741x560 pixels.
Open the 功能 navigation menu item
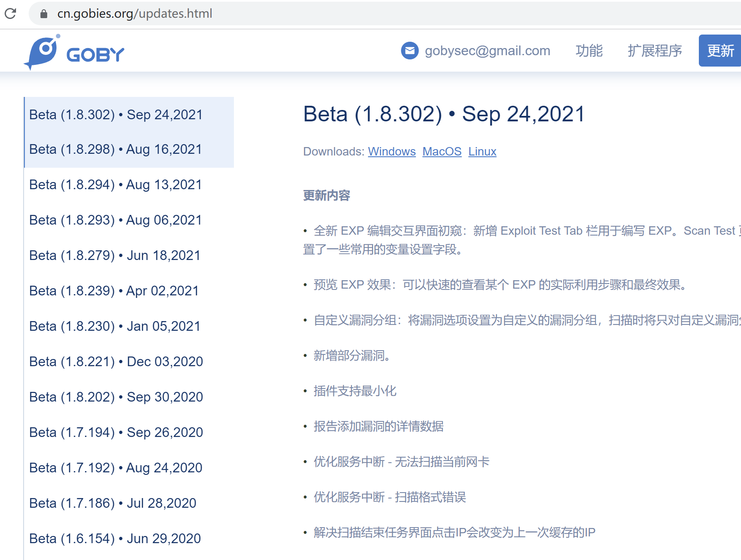(589, 51)
